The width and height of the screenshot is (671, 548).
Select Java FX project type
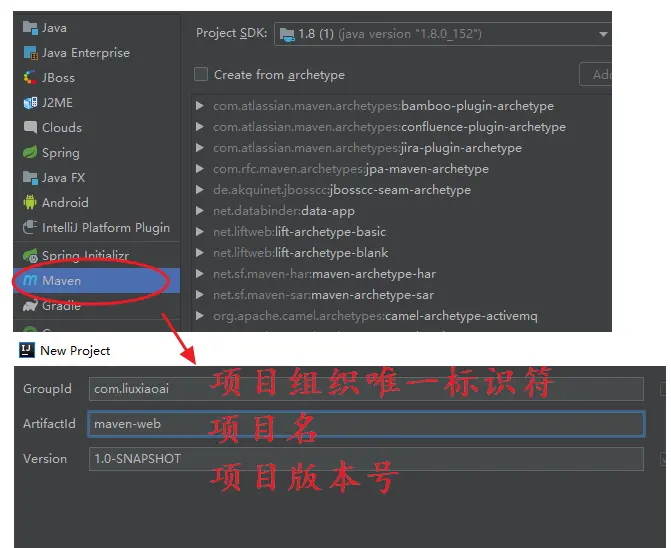coord(96,178)
